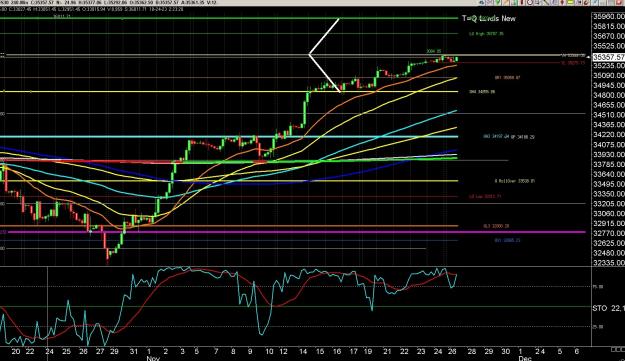Select the top green horizontal level line
Image resolution: width=625 pixels, height=361 pixels.
[229, 18]
